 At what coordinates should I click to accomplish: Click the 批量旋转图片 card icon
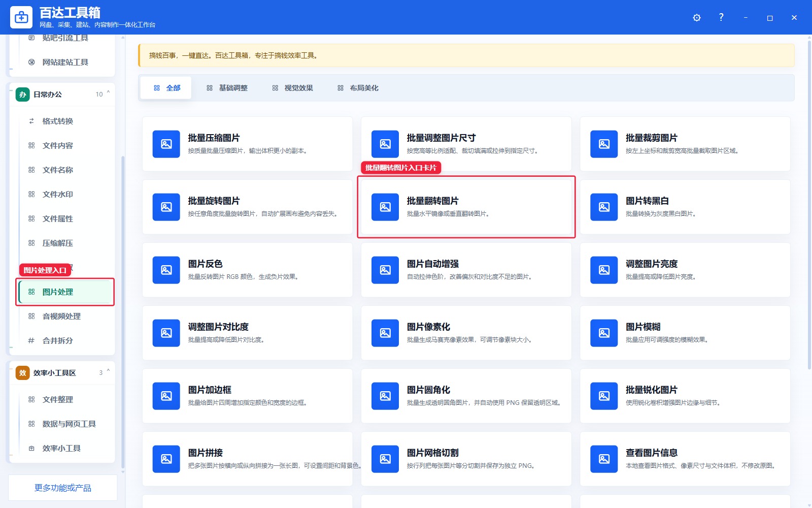click(166, 207)
